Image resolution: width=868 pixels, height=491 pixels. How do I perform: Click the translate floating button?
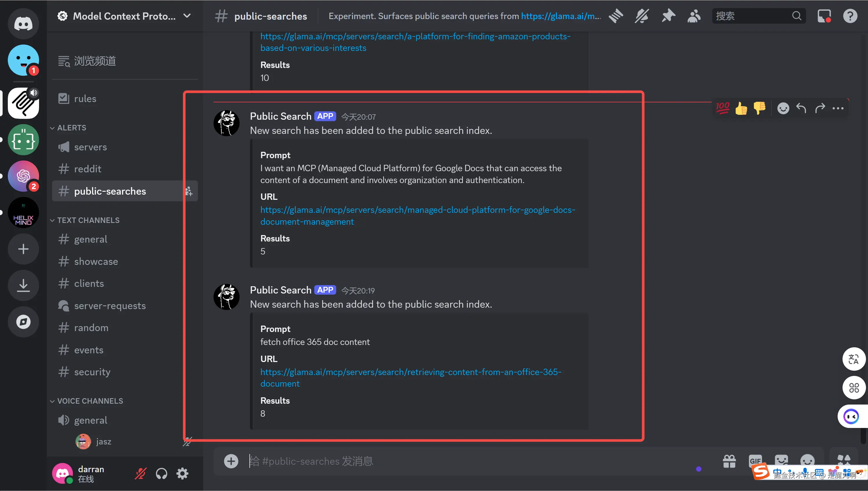pyautogui.click(x=854, y=359)
